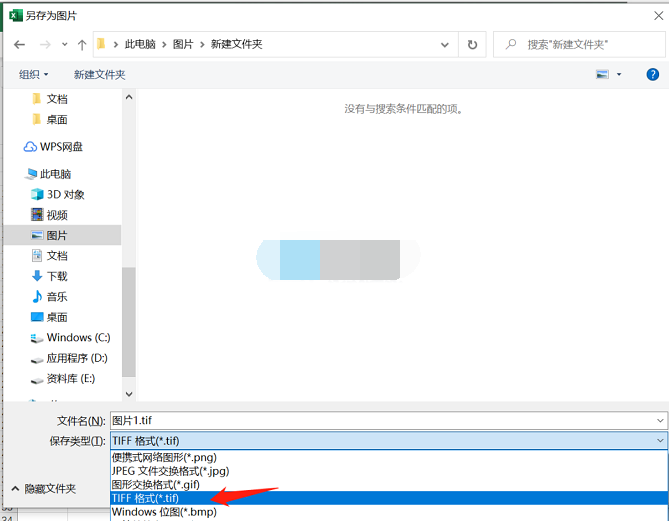
Task: Open 资料库 (E:) drive
Action: pos(70,379)
